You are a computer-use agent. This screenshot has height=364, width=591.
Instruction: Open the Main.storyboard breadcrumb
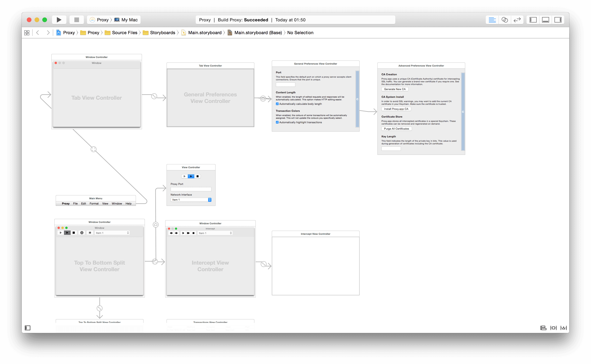pyautogui.click(x=201, y=33)
